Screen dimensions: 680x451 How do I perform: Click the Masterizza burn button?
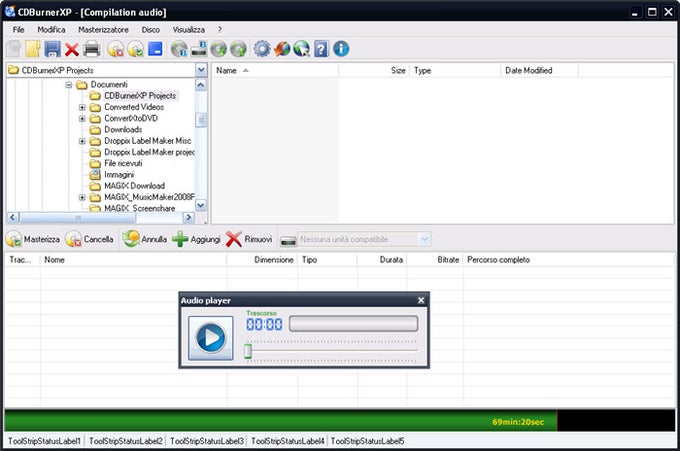pos(33,239)
